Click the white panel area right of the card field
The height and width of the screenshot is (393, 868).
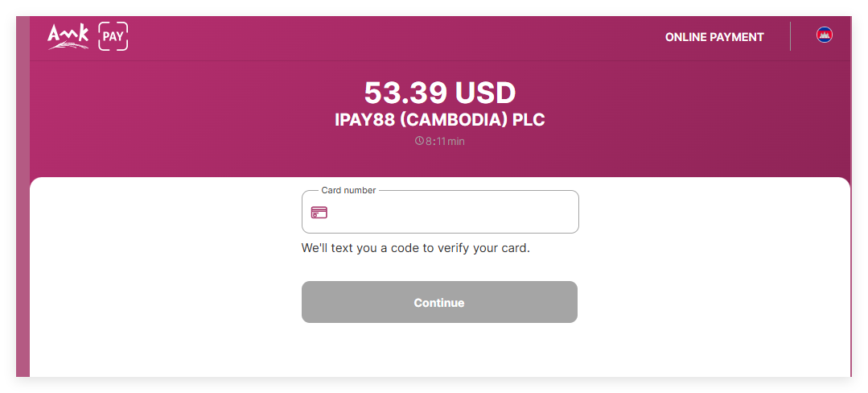pos(708,242)
